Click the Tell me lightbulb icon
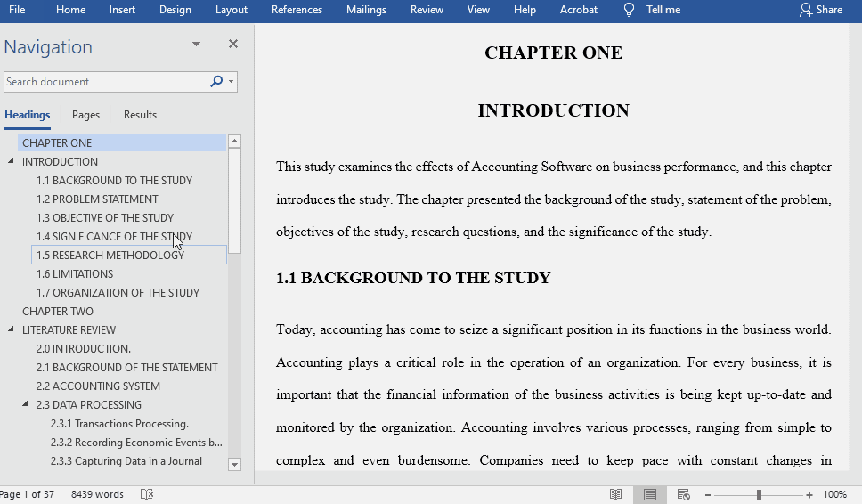Viewport: 862px width, 504px height. coord(629,10)
